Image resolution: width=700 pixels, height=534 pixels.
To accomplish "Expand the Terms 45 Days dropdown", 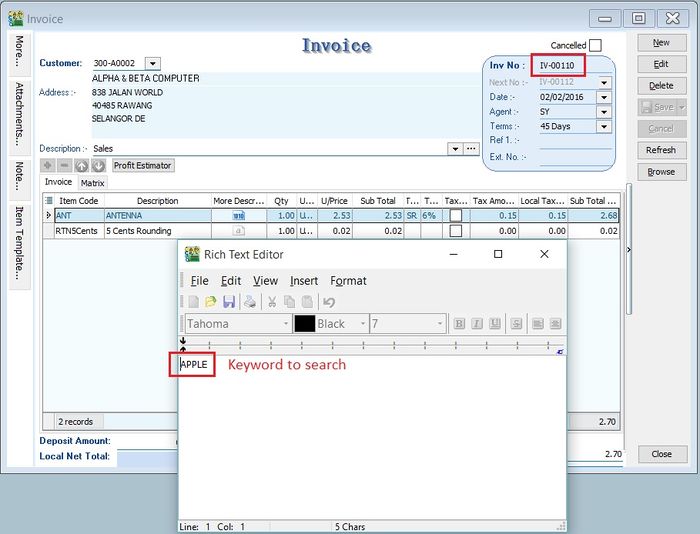I will click(x=603, y=127).
